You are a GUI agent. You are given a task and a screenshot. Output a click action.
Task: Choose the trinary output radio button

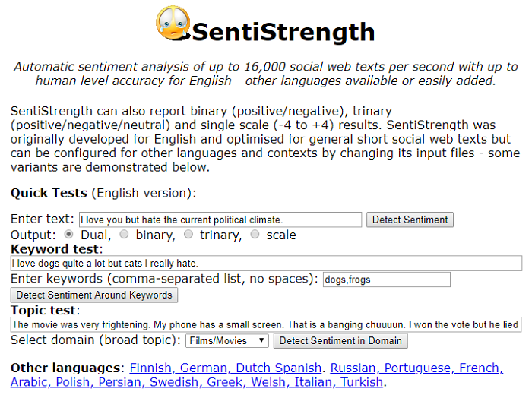pyautogui.click(x=188, y=234)
